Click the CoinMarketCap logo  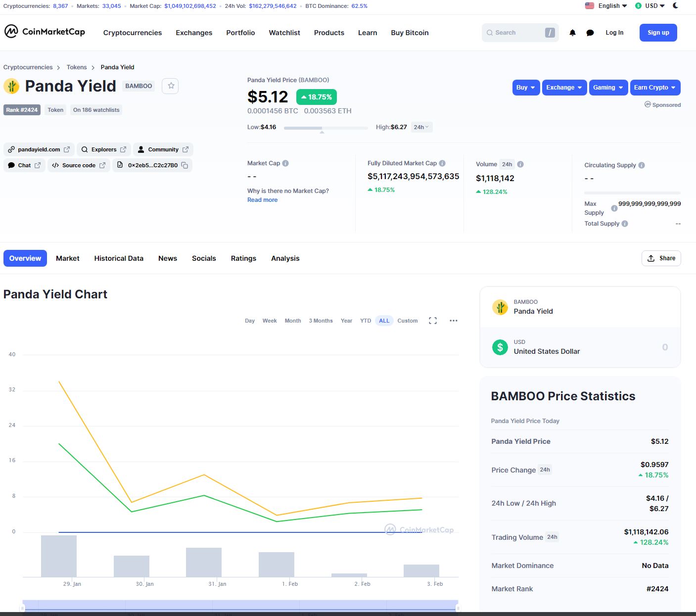coord(45,32)
